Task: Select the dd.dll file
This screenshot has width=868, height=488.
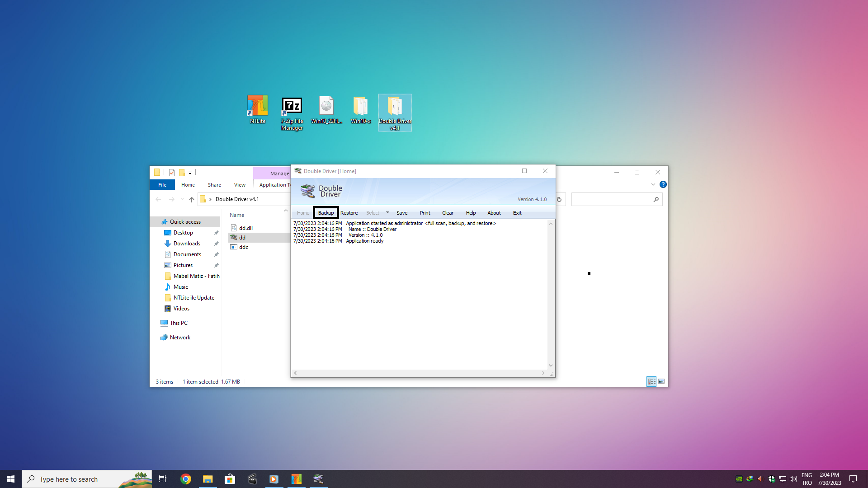Action: (245, 228)
